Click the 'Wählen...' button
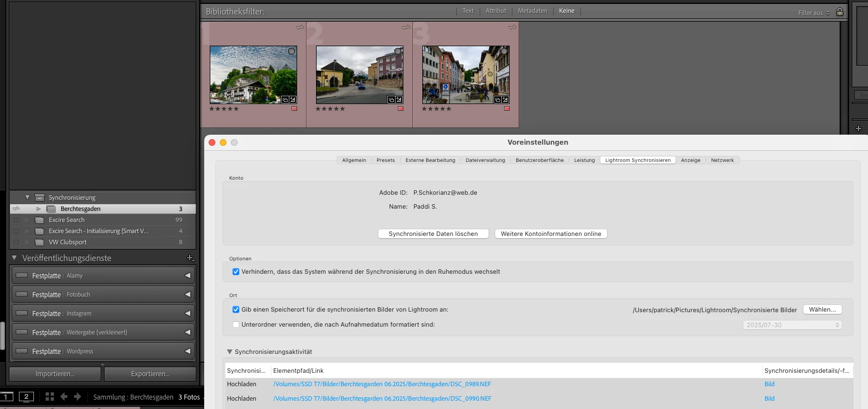868x409 pixels. [x=822, y=309]
